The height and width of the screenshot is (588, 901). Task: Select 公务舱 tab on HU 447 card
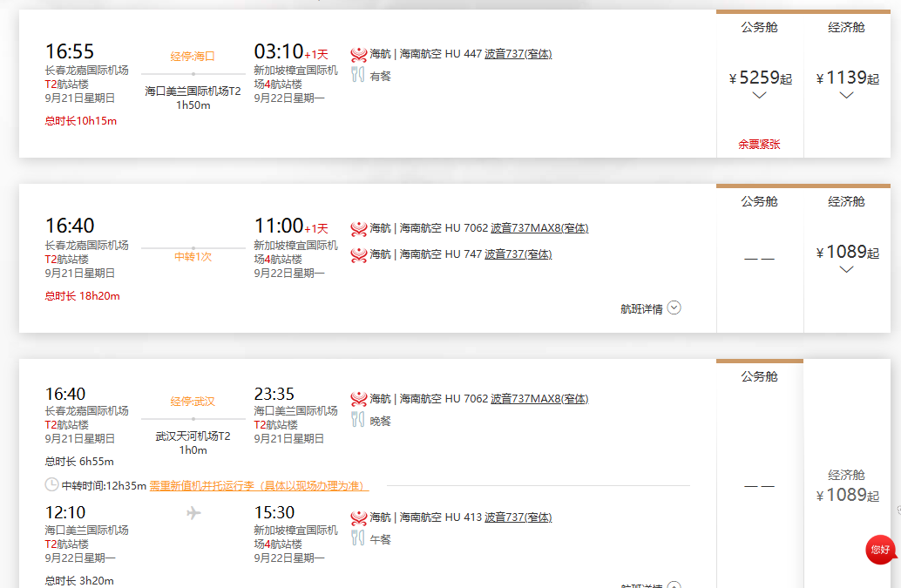[x=759, y=27]
